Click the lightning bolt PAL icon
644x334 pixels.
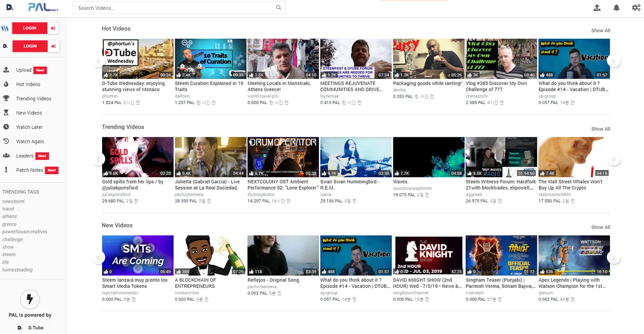coord(30,300)
